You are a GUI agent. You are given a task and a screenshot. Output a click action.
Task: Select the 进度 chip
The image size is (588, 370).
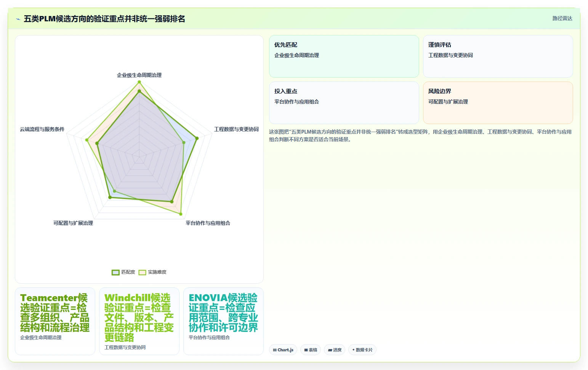pos(335,350)
